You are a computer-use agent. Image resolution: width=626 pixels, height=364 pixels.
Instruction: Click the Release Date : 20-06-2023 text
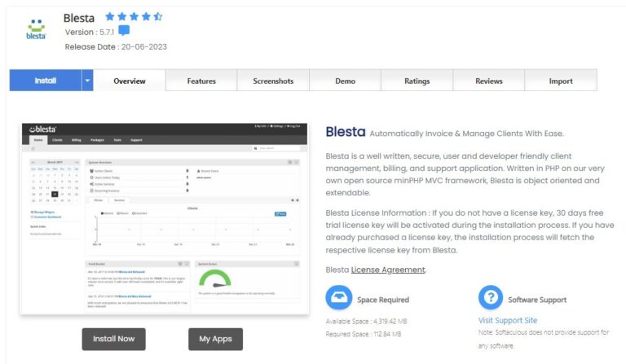click(x=116, y=46)
